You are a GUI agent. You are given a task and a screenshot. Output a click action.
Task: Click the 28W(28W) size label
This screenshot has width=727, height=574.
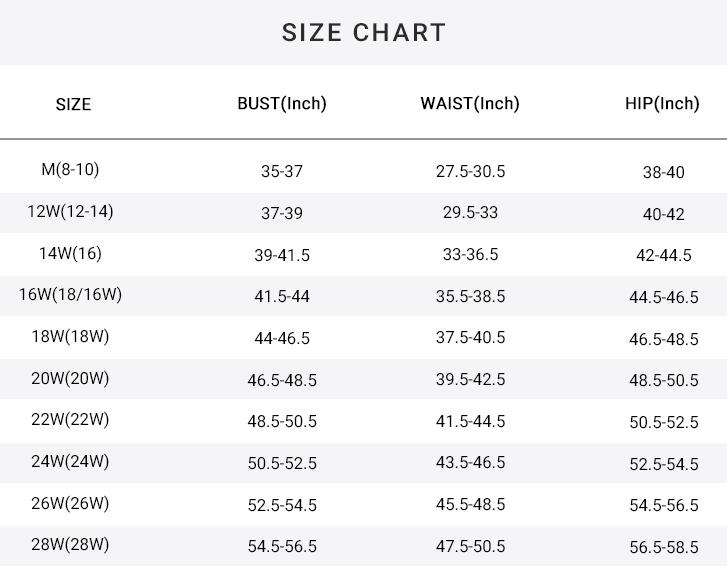click(70, 544)
